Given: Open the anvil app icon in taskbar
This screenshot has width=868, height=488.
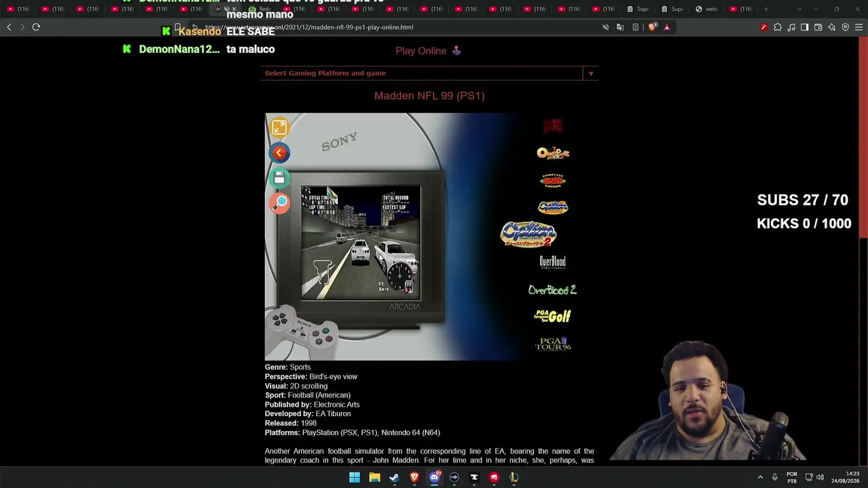Looking at the screenshot, I should pyautogui.click(x=474, y=477).
